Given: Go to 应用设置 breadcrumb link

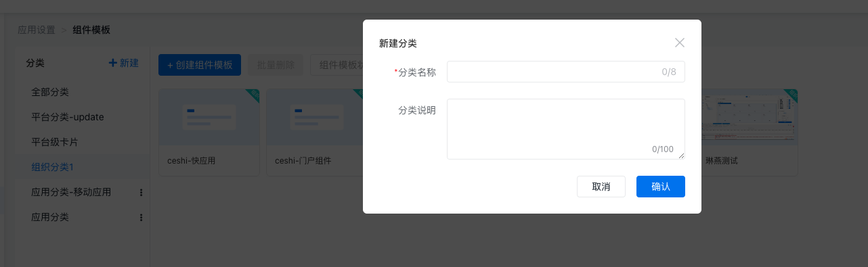Looking at the screenshot, I should pos(37,30).
